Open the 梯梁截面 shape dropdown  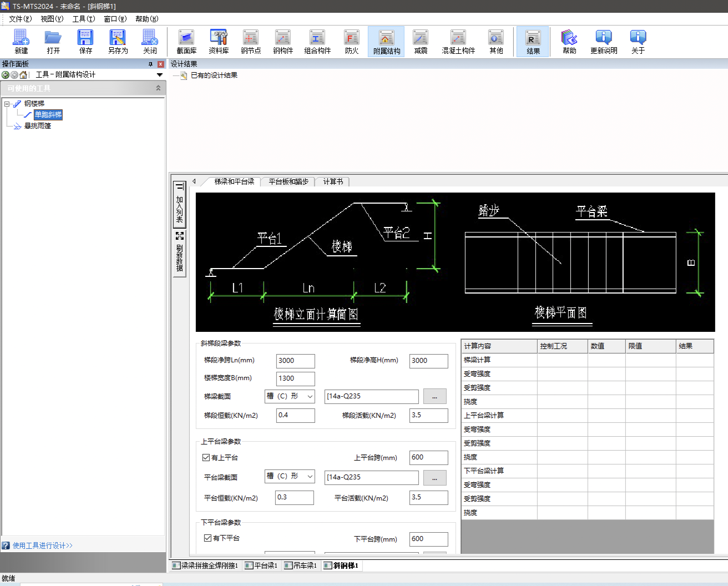tap(310, 396)
